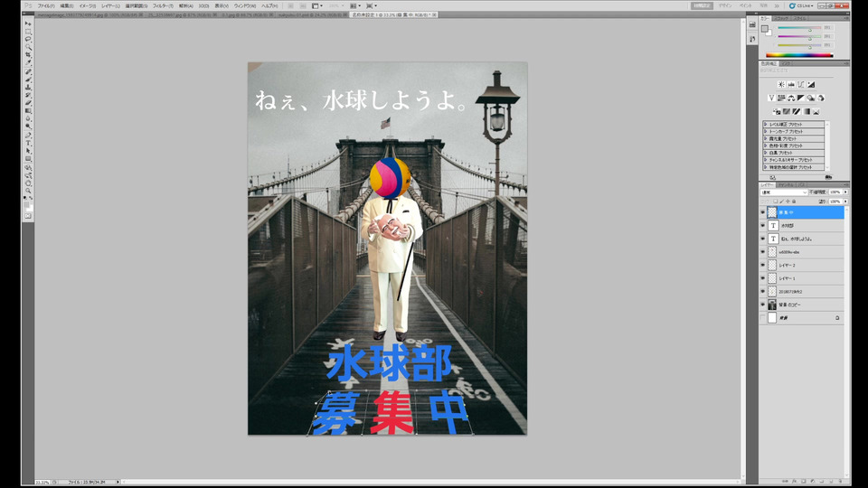Select the Brush tool
The image size is (868, 488).
[x=28, y=80]
